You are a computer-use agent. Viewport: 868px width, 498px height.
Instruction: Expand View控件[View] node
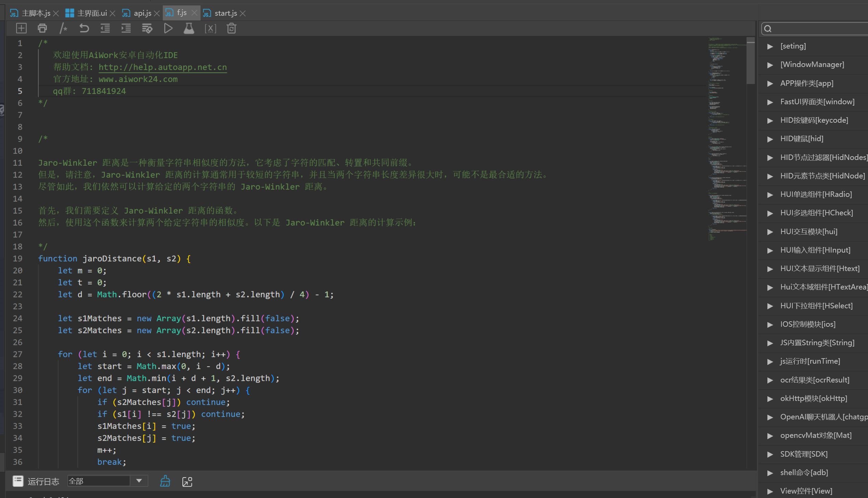point(770,492)
